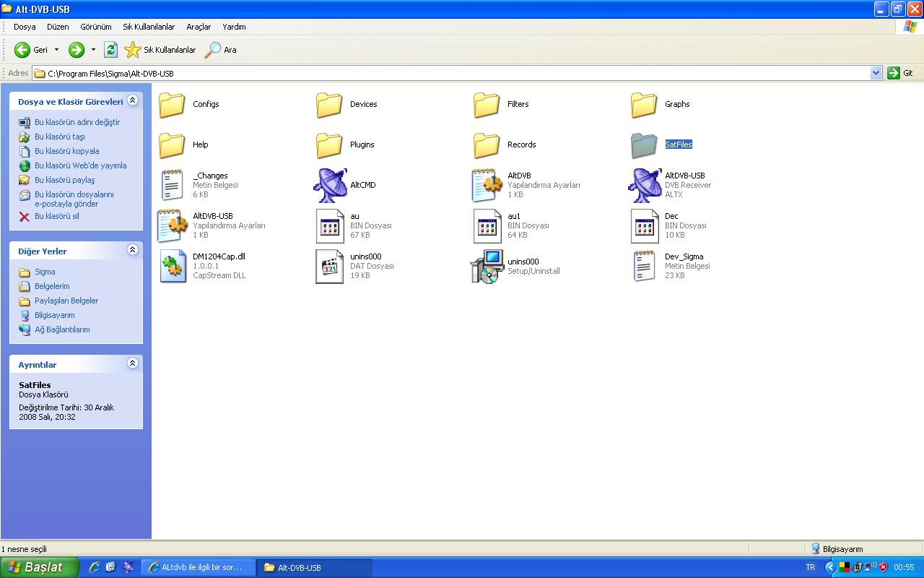Select the au BIN file icon
Image resolution: width=924 pixels, height=578 pixels.
click(x=330, y=226)
